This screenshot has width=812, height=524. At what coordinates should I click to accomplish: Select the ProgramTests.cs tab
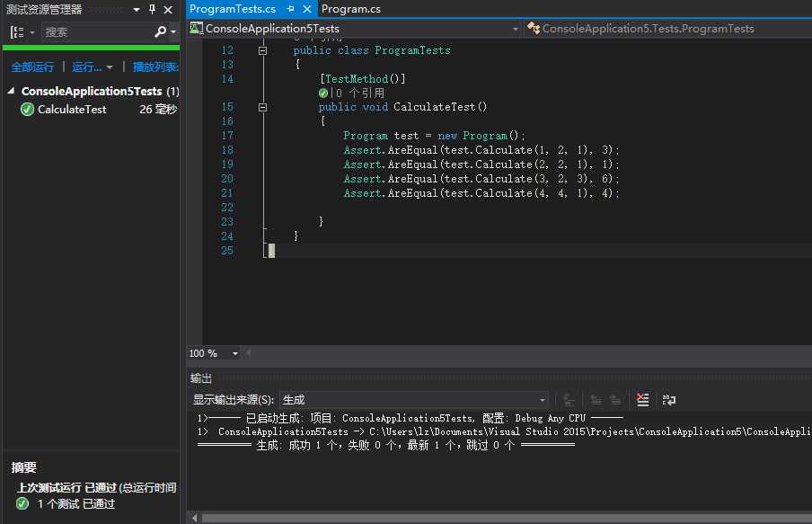pos(233,9)
